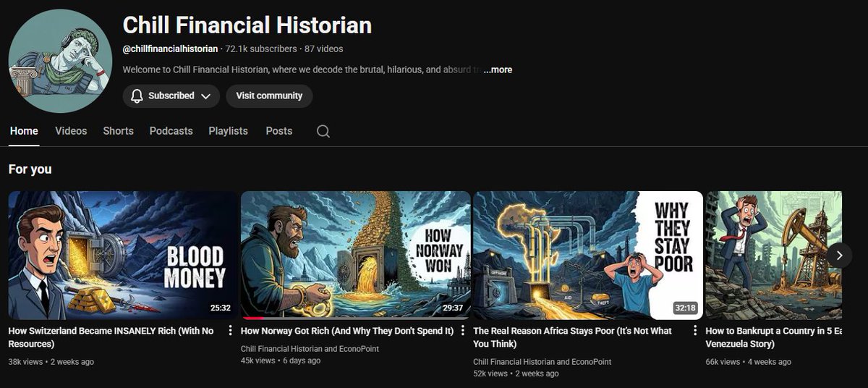Open options menu for the Switzerland video
Screen dimensions: 868x388
point(231,331)
